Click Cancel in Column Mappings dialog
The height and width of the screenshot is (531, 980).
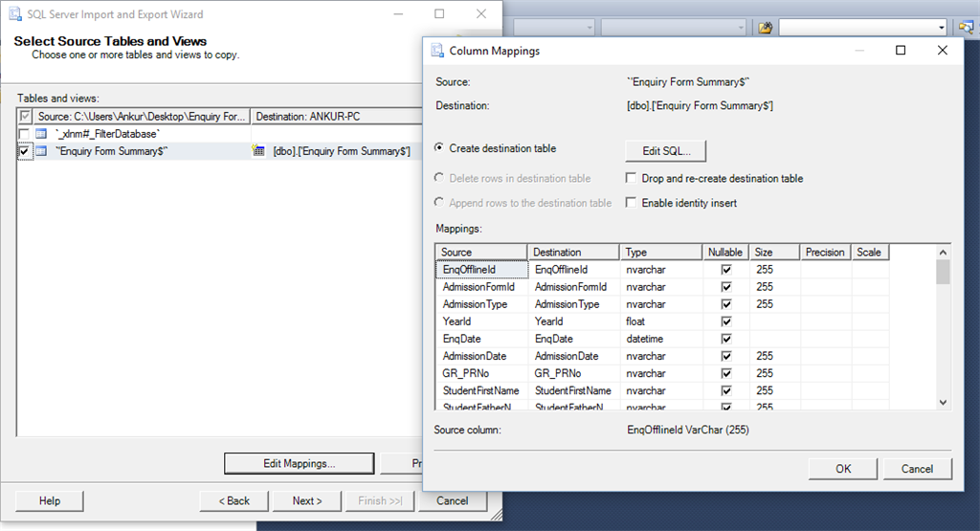(918, 469)
